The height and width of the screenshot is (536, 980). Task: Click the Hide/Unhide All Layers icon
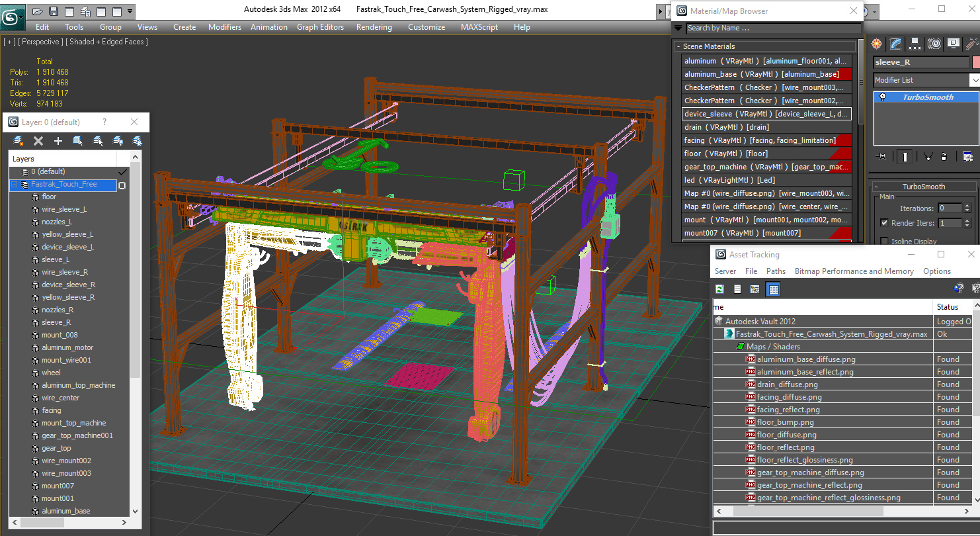tap(118, 141)
